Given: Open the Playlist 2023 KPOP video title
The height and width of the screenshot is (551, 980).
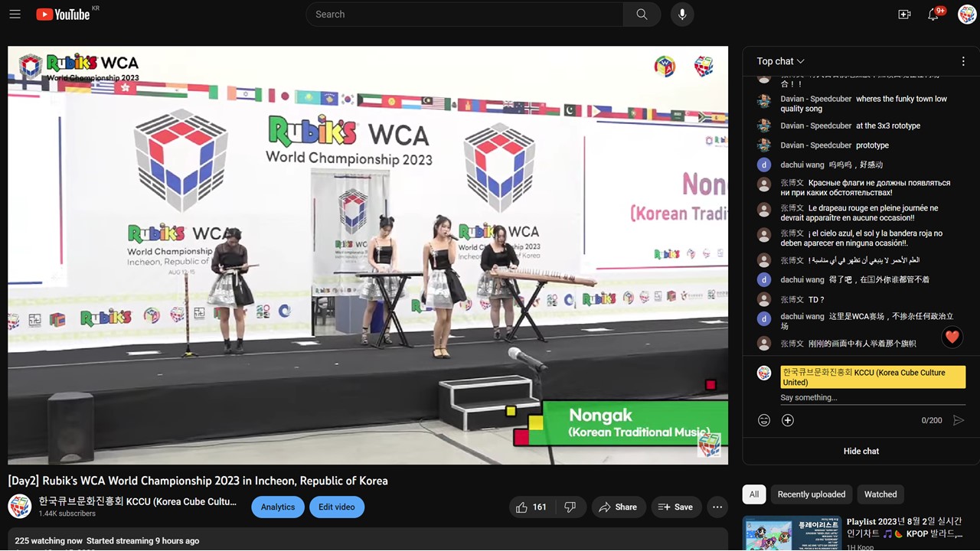Looking at the screenshot, I should 904,527.
